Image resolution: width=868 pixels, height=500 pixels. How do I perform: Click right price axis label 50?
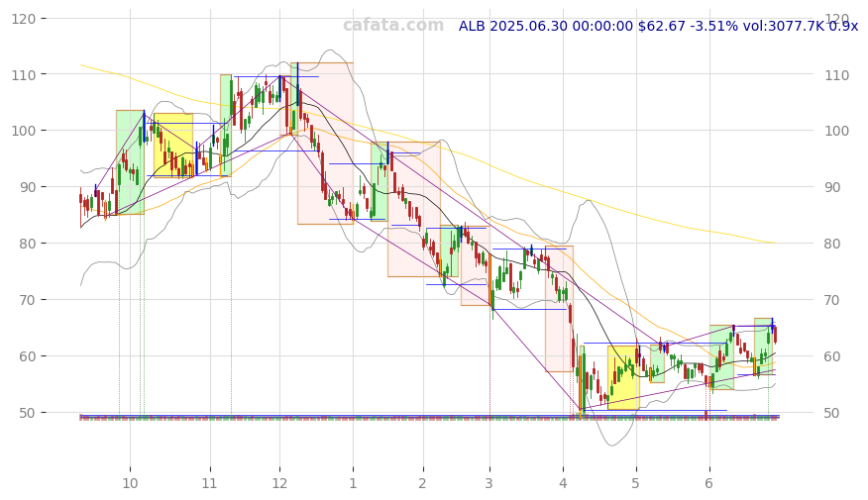pyautogui.click(x=833, y=413)
